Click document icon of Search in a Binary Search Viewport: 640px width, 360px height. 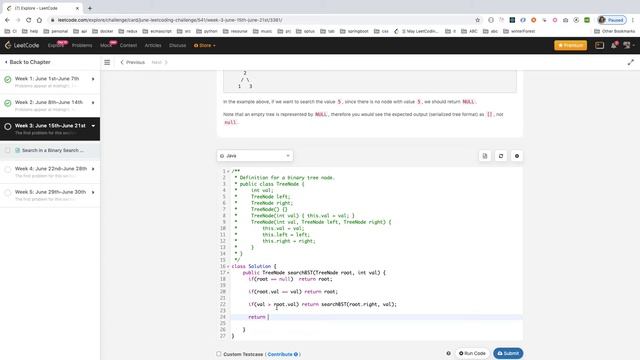point(18,150)
